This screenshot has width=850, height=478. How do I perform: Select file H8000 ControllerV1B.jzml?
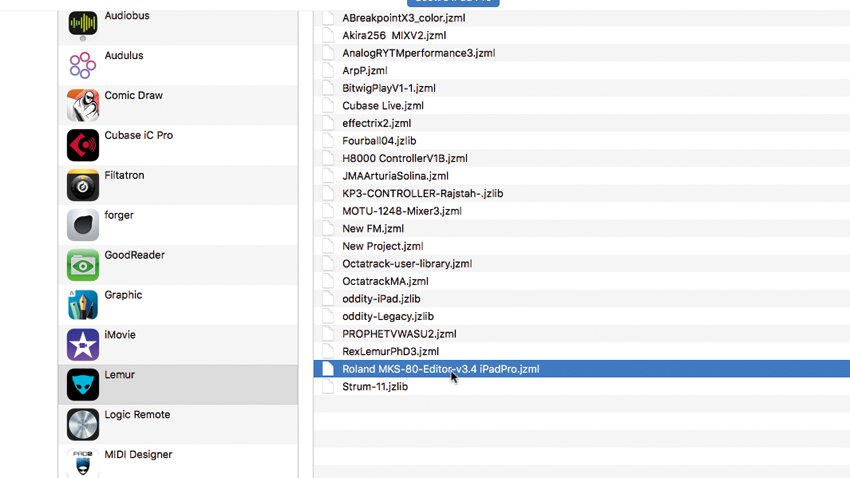tap(404, 158)
